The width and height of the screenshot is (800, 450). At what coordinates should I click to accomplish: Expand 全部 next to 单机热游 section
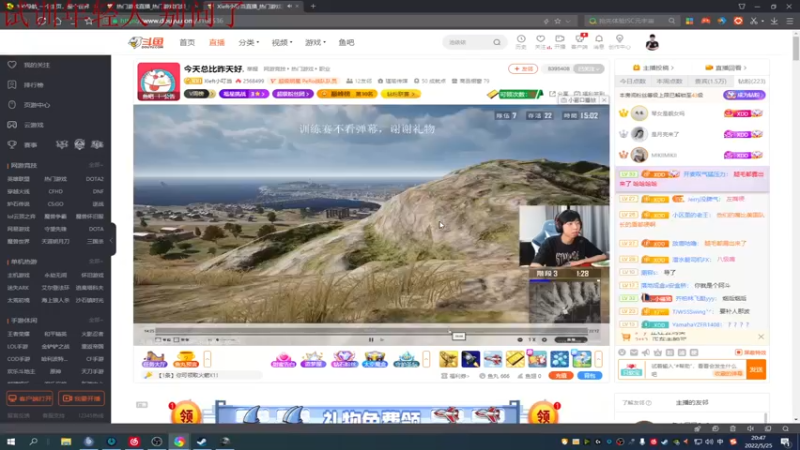point(96,262)
